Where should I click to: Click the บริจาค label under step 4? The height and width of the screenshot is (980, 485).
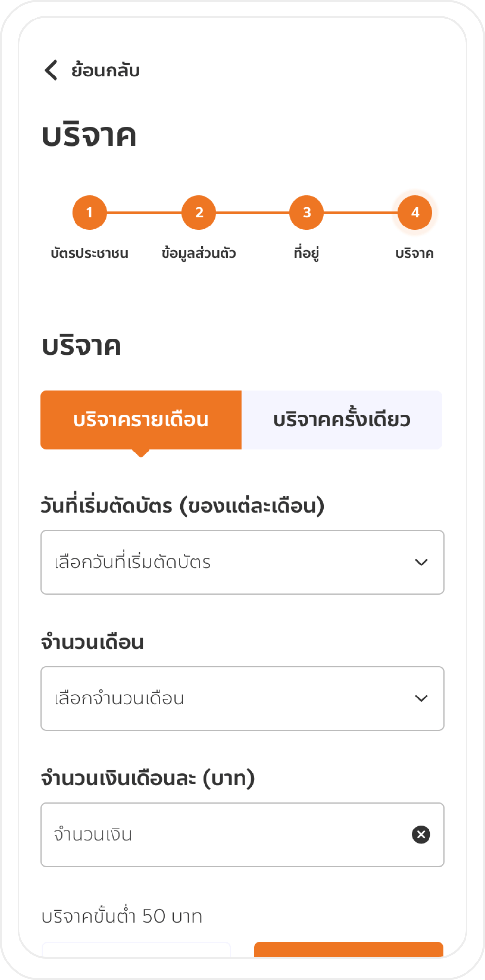click(414, 253)
